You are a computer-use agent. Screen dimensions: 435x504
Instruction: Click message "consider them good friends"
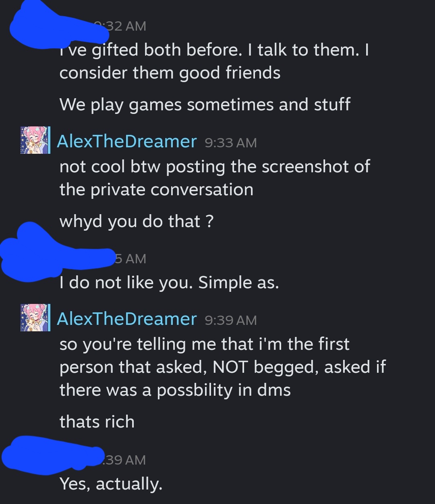click(x=170, y=73)
